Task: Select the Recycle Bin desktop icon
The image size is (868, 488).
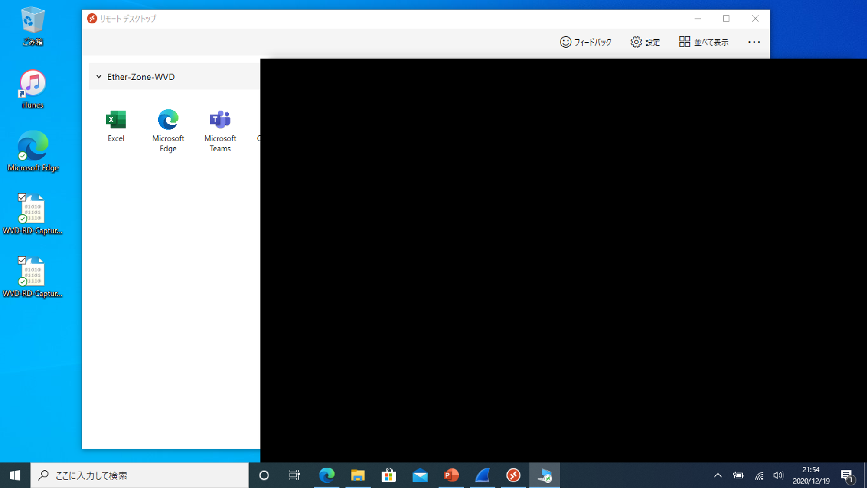Action: pos(33,25)
